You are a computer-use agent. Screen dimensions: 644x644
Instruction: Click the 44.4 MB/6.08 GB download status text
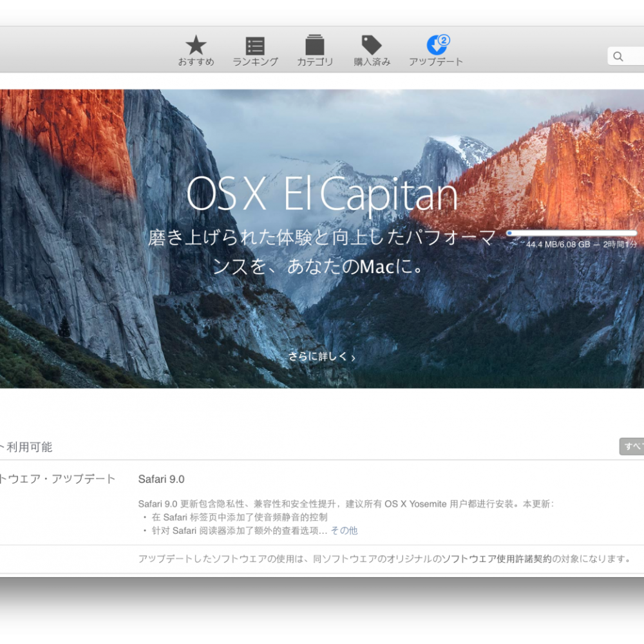tap(582, 244)
